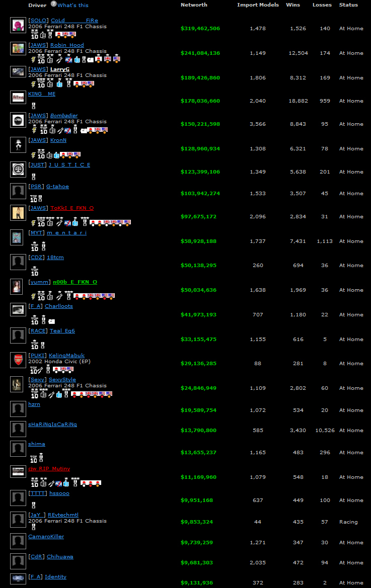Open sHaRiNgIsCaRiNg's driver profile

click(x=52, y=425)
